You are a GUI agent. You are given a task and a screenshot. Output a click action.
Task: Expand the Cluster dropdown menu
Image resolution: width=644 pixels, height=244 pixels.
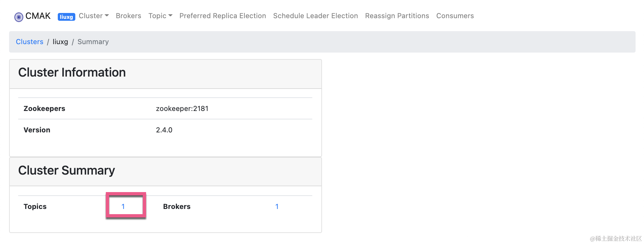pyautogui.click(x=93, y=16)
